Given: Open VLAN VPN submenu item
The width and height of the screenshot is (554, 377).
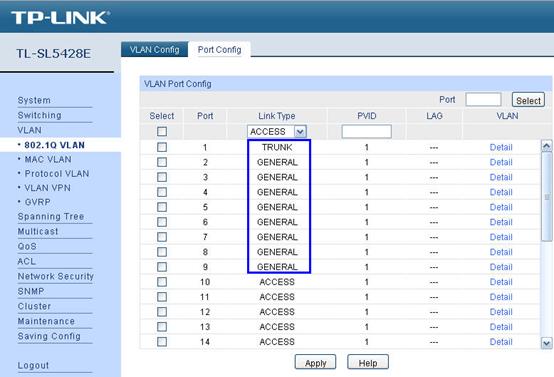Looking at the screenshot, I should 48,188.
